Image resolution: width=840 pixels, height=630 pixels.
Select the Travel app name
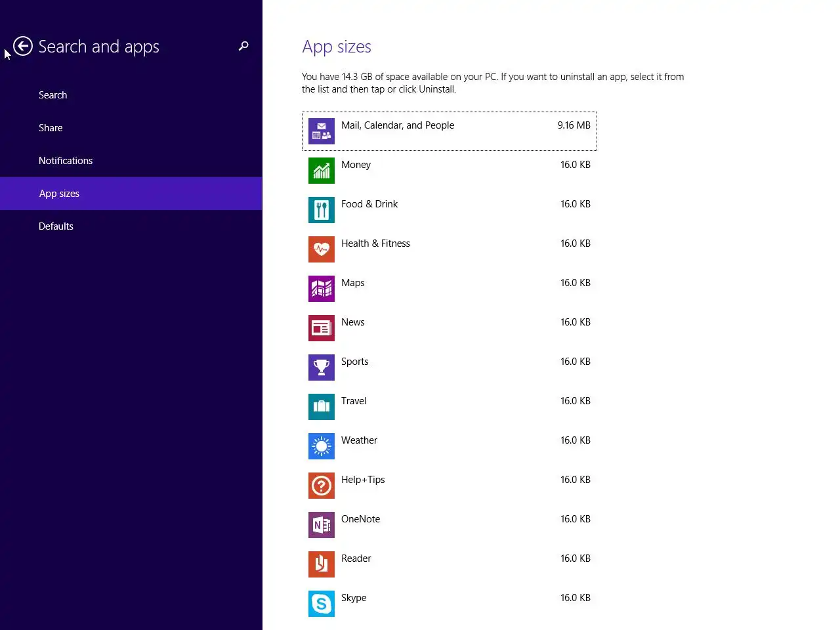354,401
